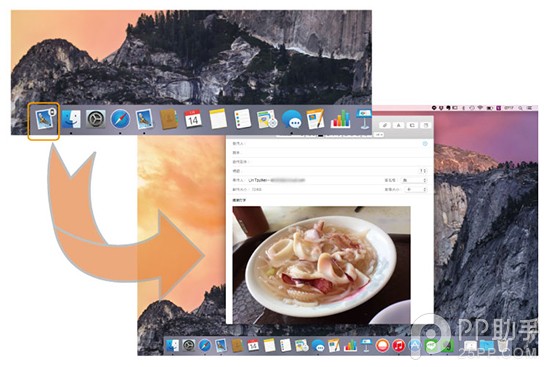Image resolution: width=550 pixels, height=367 pixels.
Task: Show the stationery pane in Mail toolbar
Action: [x=425, y=125]
